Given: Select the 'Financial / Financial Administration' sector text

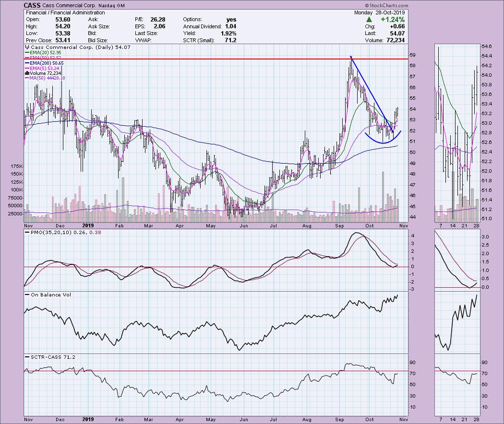Looking at the screenshot, I should click(65, 12).
